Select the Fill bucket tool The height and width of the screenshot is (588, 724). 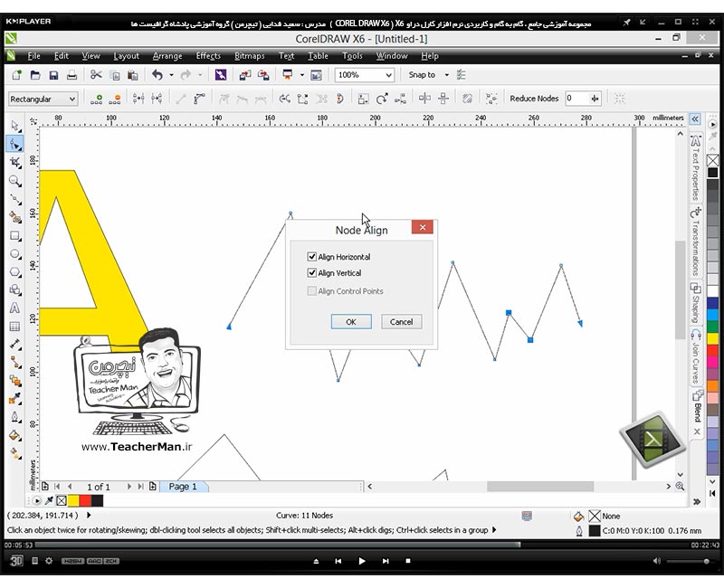click(x=14, y=435)
